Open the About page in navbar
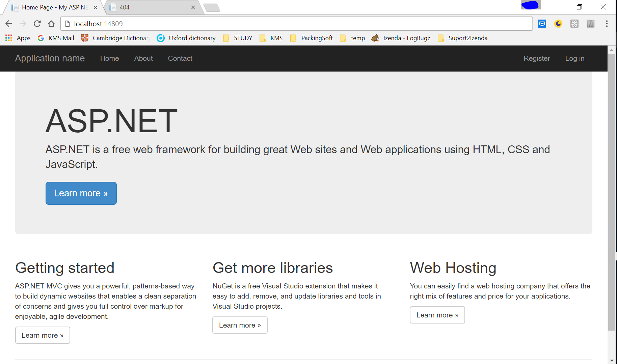 143,58
